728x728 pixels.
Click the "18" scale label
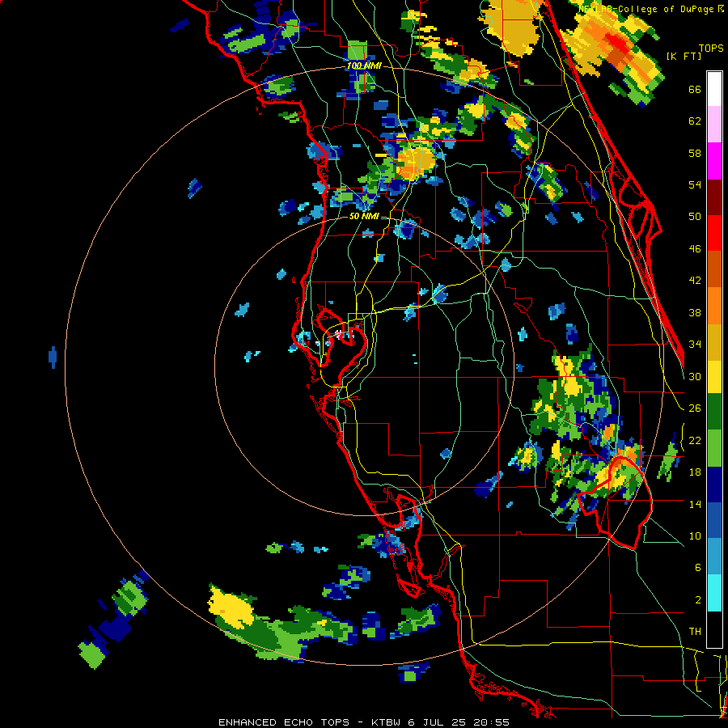(695, 472)
